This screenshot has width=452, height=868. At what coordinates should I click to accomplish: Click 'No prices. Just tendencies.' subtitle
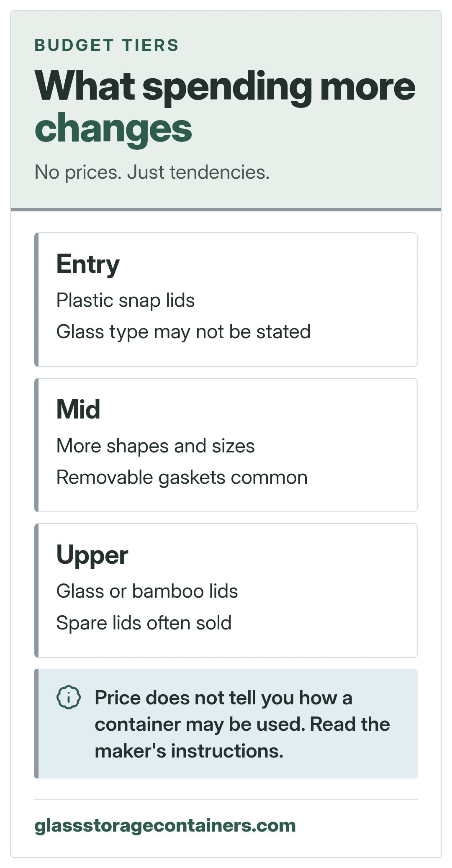tap(152, 172)
